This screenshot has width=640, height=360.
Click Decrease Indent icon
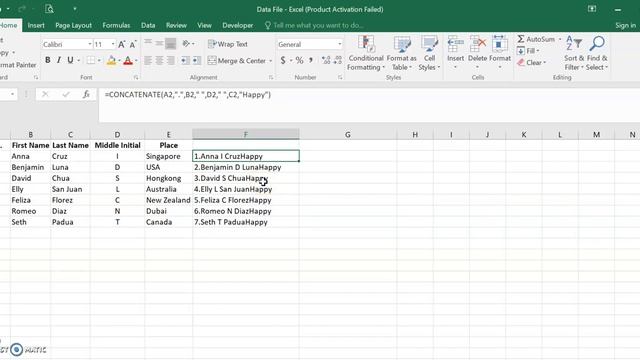tap(185, 60)
